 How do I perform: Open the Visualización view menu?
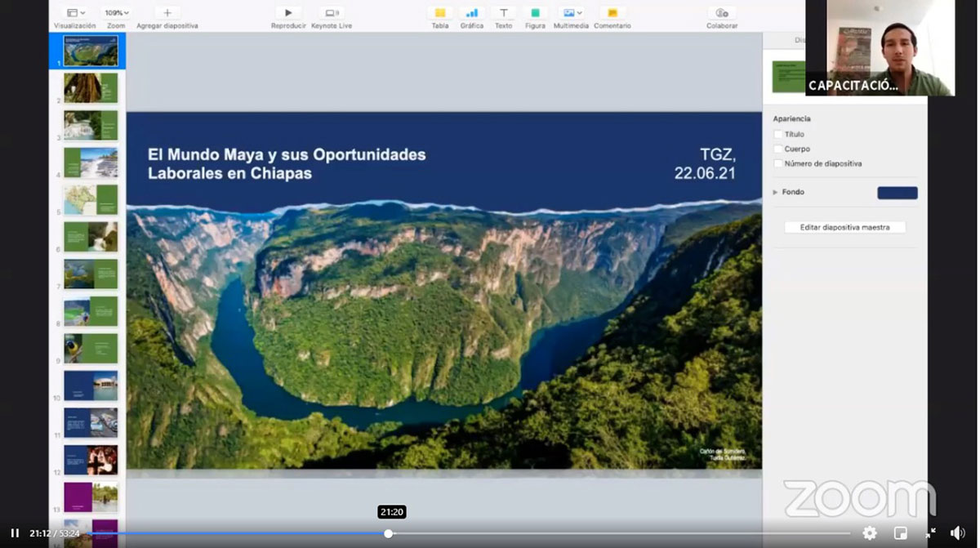pos(75,13)
